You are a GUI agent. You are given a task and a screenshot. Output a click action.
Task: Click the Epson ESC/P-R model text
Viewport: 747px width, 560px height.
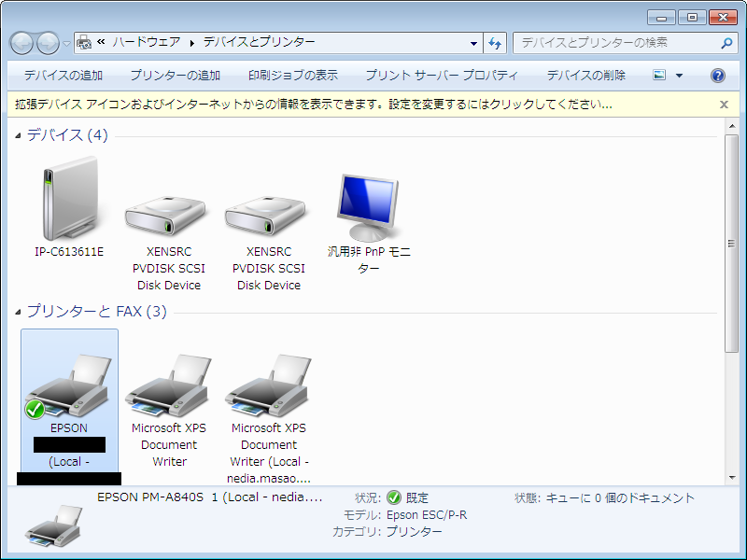[427, 515]
